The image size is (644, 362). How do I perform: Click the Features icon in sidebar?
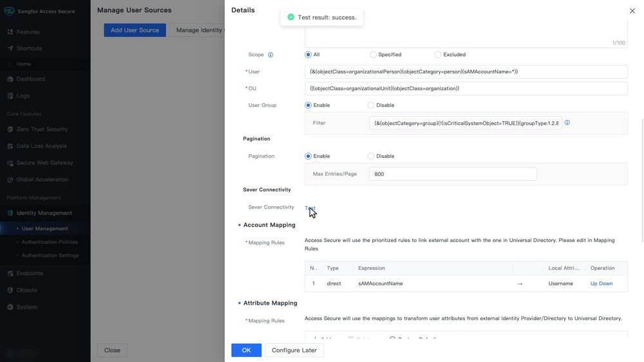point(10,32)
